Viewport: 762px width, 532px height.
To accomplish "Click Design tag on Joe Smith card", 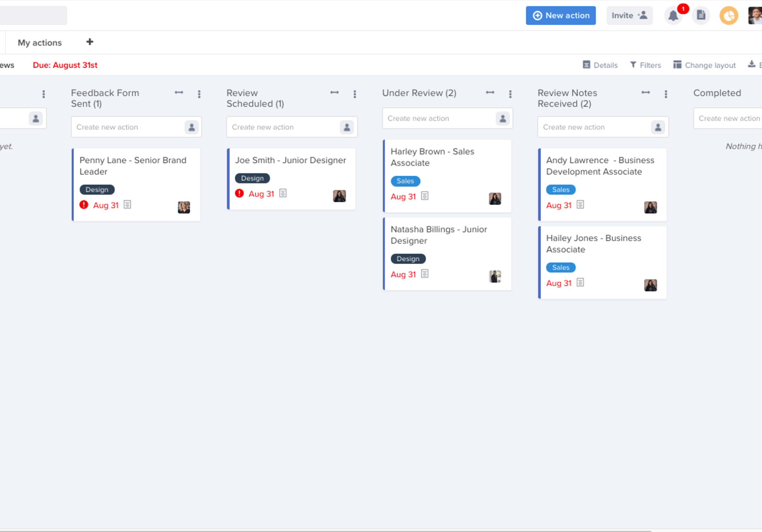I will pos(252,178).
